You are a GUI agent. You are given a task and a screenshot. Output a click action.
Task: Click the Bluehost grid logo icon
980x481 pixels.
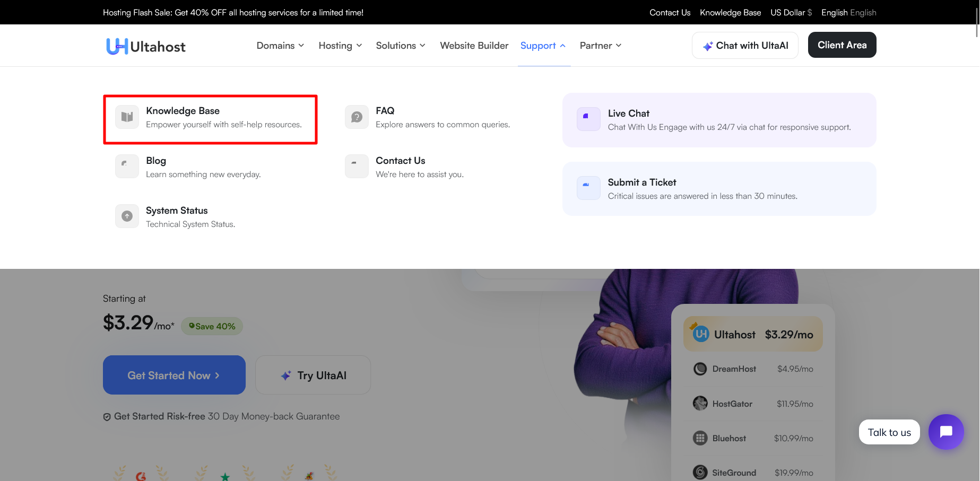[x=700, y=438]
